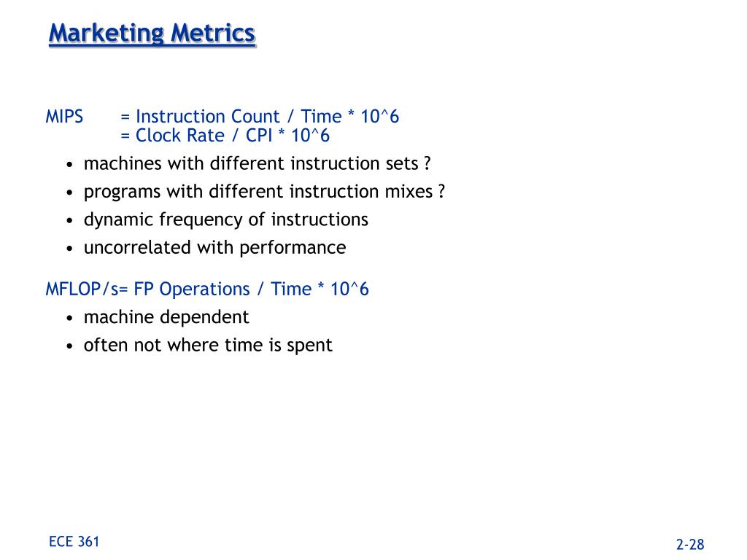The height and width of the screenshot is (560, 747).
Task: Select bullet 'machines with different instruction sets ?'
Action: 258,164
